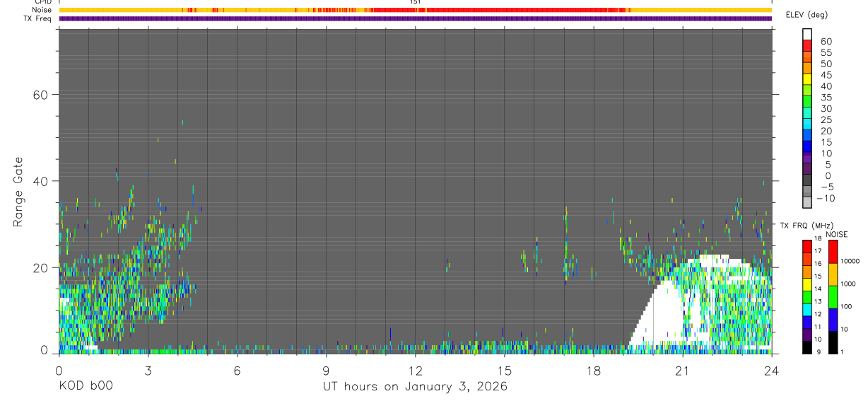Click the '21' UT hour axis tick
The image size is (868, 401).
(x=682, y=370)
